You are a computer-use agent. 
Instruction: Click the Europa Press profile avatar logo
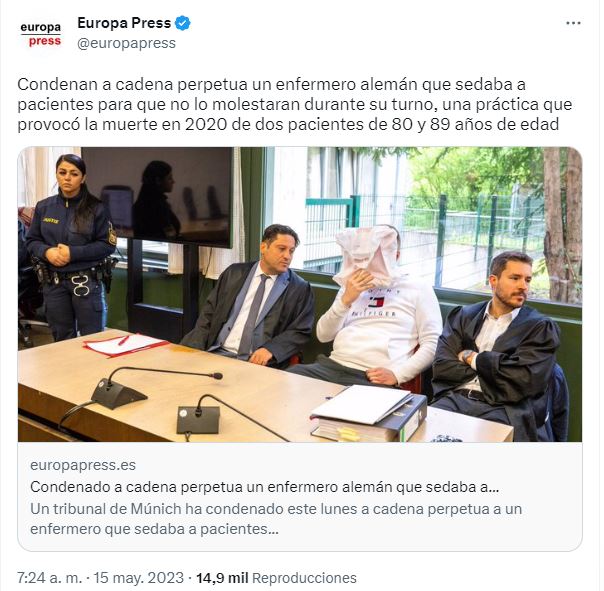click(x=40, y=34)
